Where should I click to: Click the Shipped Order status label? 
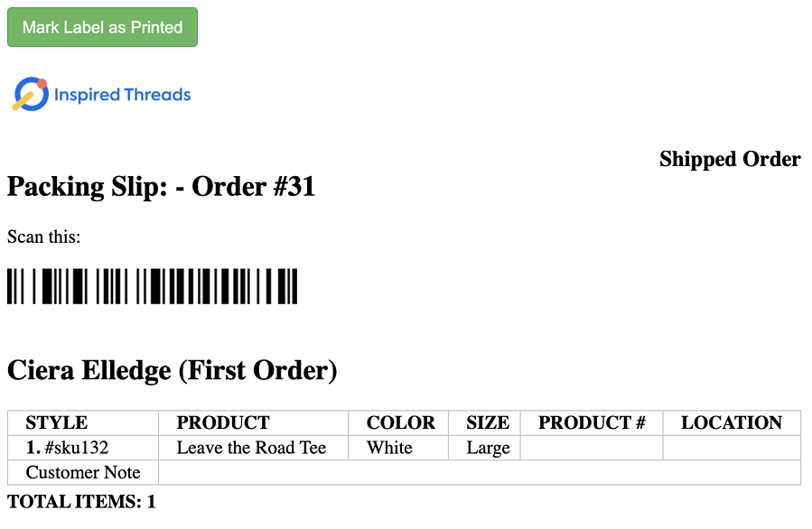[730, 159]
